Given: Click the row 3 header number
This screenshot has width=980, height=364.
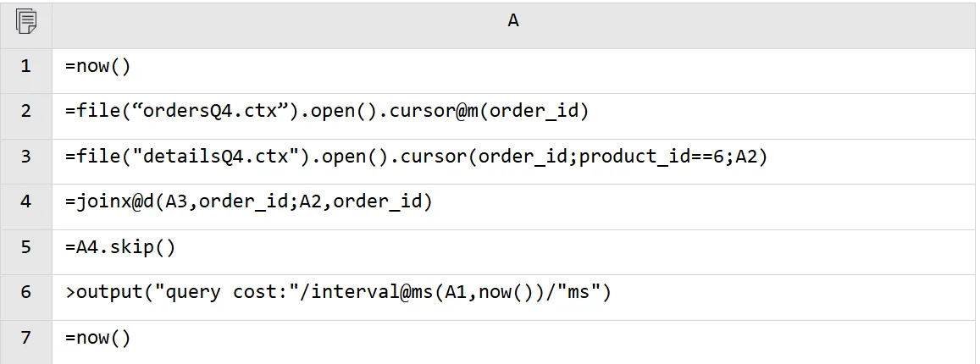Looking at the screenshot, I should (25, 157).
